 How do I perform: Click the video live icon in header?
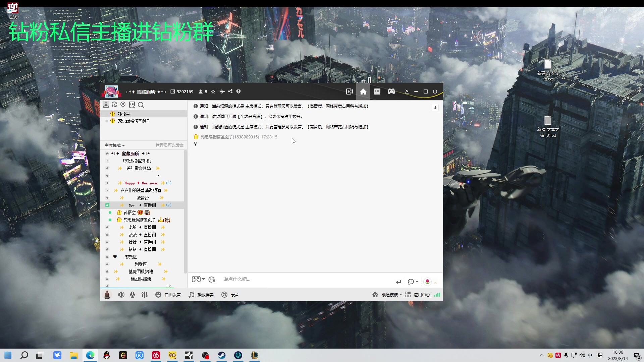pos(349,92)
